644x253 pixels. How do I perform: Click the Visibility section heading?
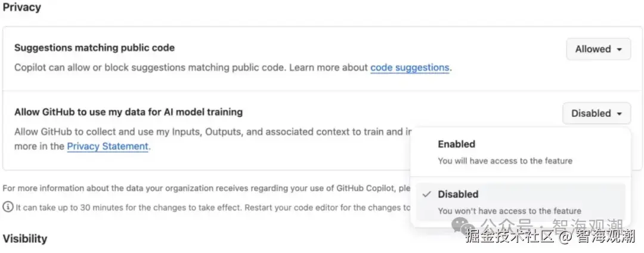click(x=25, y=239)
